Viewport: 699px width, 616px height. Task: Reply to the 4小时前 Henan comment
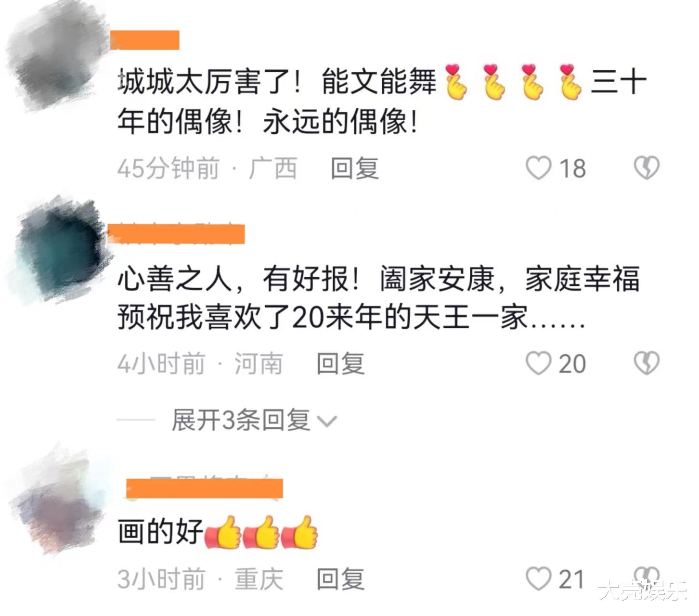pos(340,363)
